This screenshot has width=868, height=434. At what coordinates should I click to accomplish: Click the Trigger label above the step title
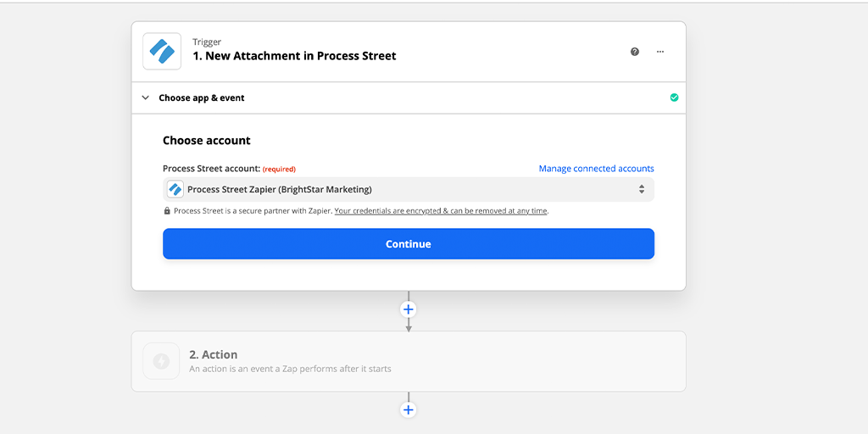(207, 42)
